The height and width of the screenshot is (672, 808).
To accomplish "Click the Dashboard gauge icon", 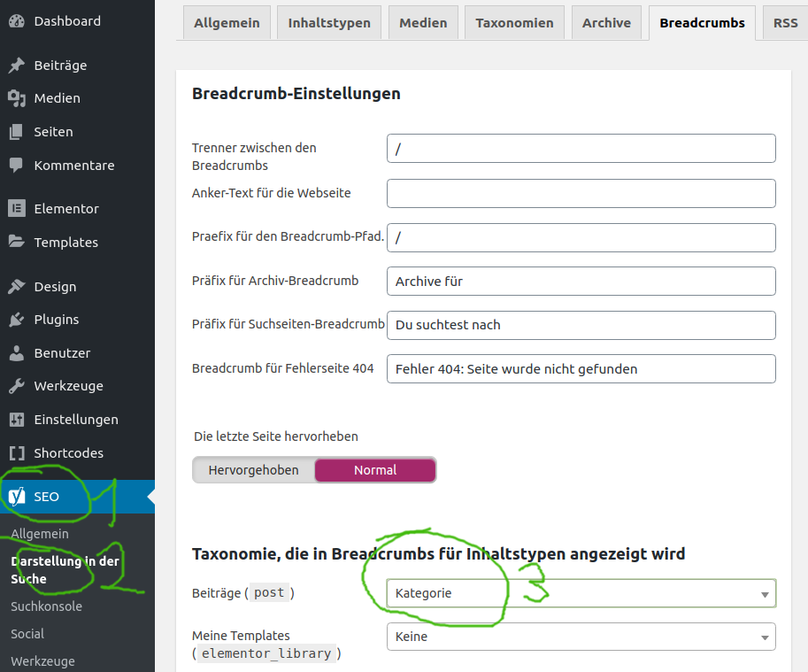I will (16, 20).
